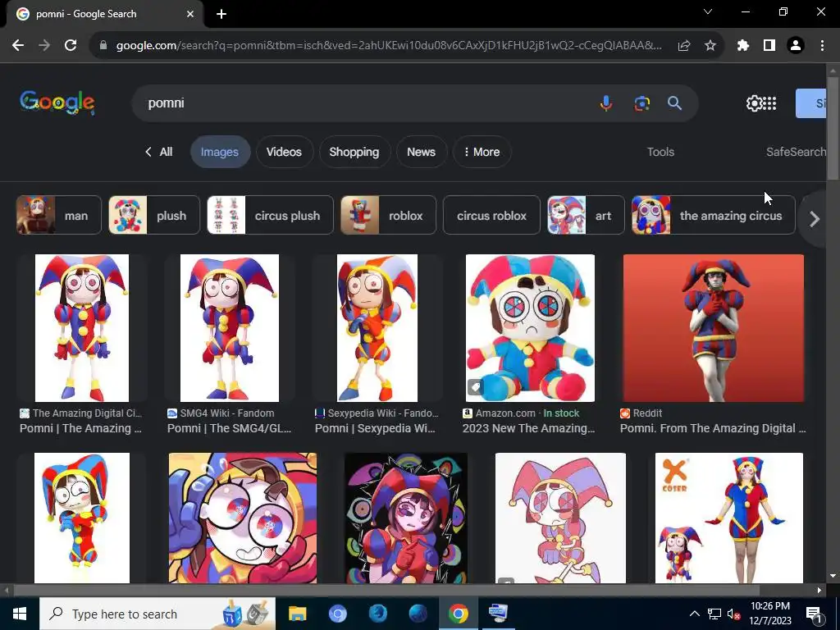Image resolution: width=840 pixels, height=630 pixels.
Task: Select the 'circus plush' suggestion chip
Action: point(270,216)
